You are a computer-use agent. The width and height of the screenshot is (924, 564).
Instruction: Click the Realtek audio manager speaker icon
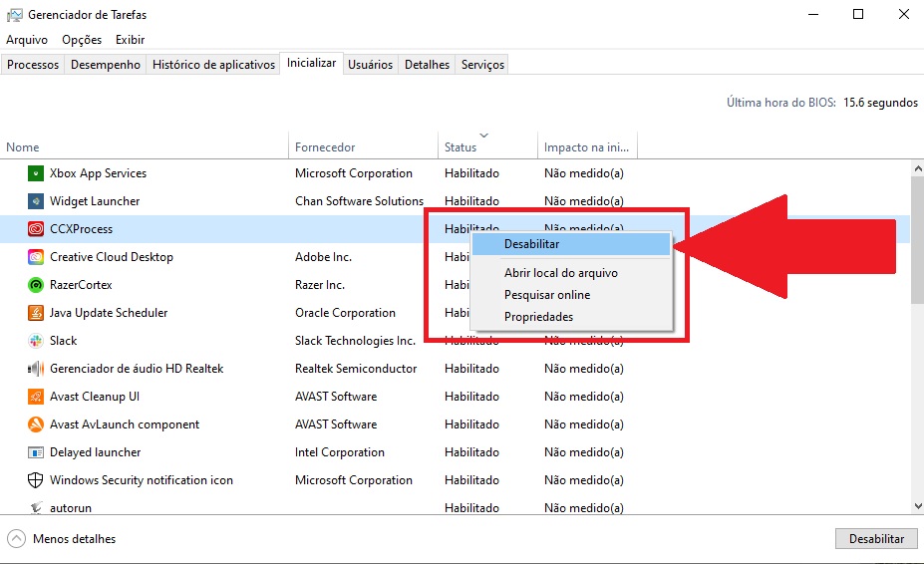(36, 369)
